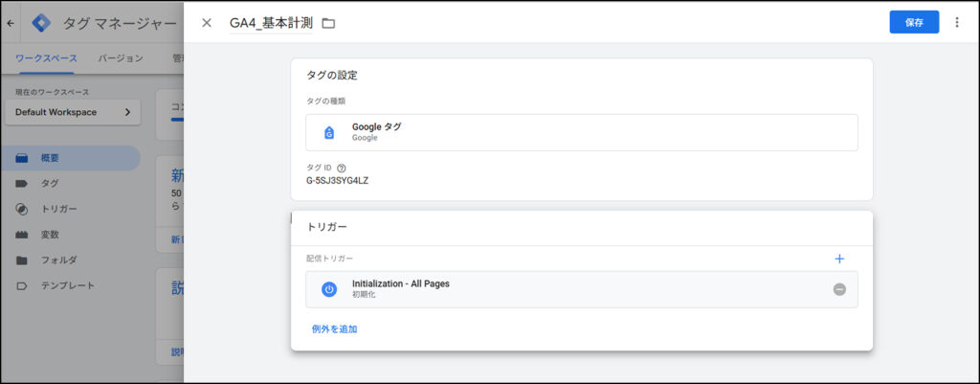Switch to the ワークスペース tab
The height and width of the screenshot is (384, 980).
[x=46, y=58]
